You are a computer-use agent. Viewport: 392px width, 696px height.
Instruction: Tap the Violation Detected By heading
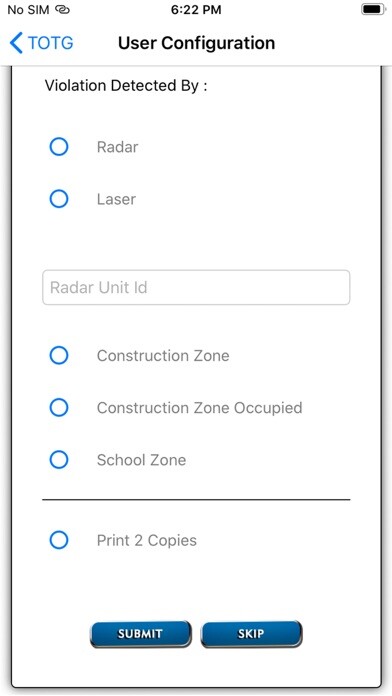point(126,86)
